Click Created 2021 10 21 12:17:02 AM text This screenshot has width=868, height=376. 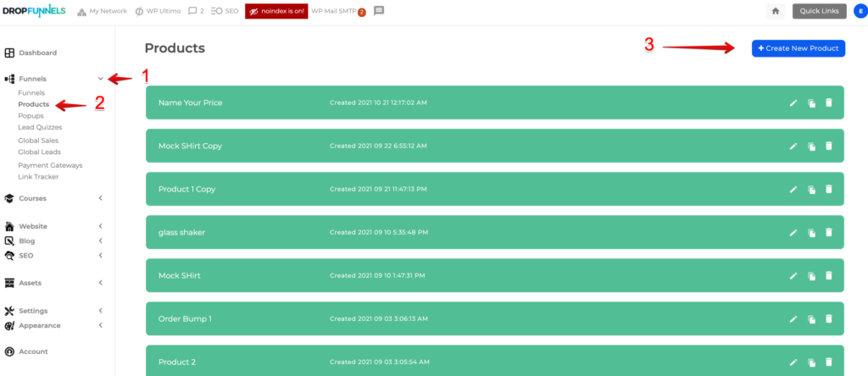[378, 102]
